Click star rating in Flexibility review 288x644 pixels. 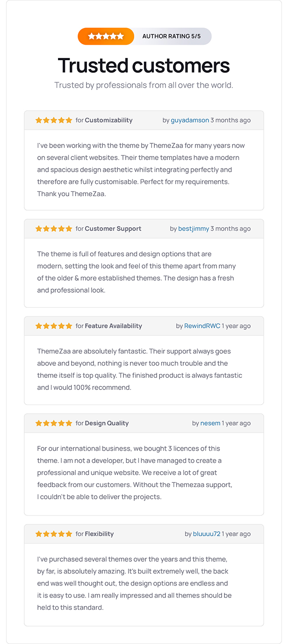click(x=54, y=534)
